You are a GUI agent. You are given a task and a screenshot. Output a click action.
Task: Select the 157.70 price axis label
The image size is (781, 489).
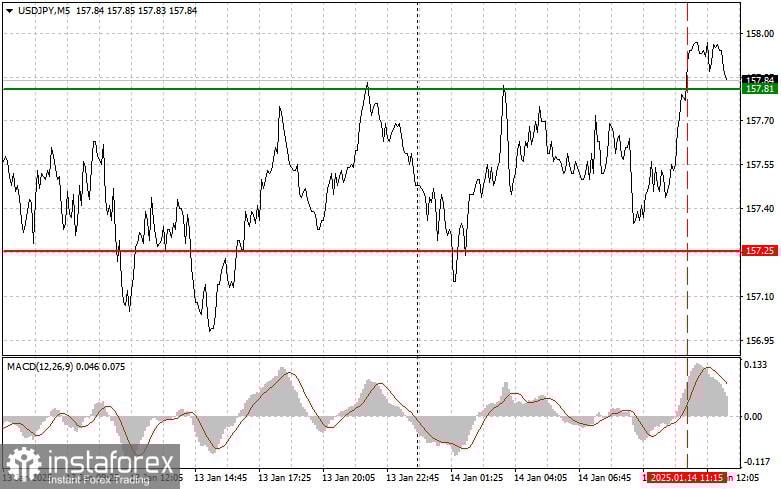click(x=760, y=121)
